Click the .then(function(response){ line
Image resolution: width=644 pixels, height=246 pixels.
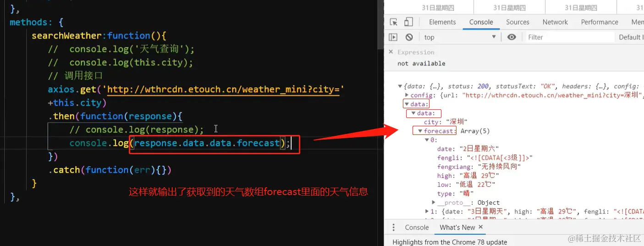(x=116, y=117)
